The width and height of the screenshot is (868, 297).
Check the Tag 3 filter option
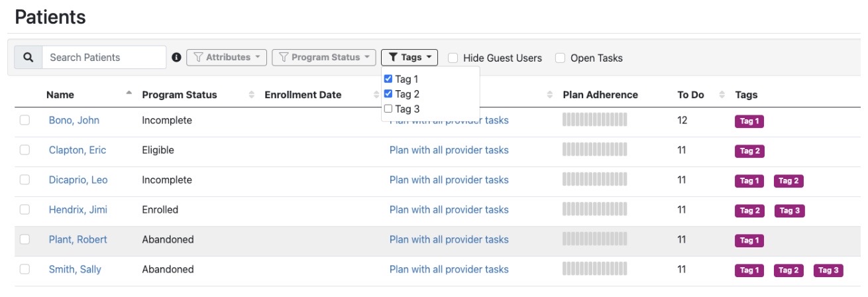click(x=389, y=109)
